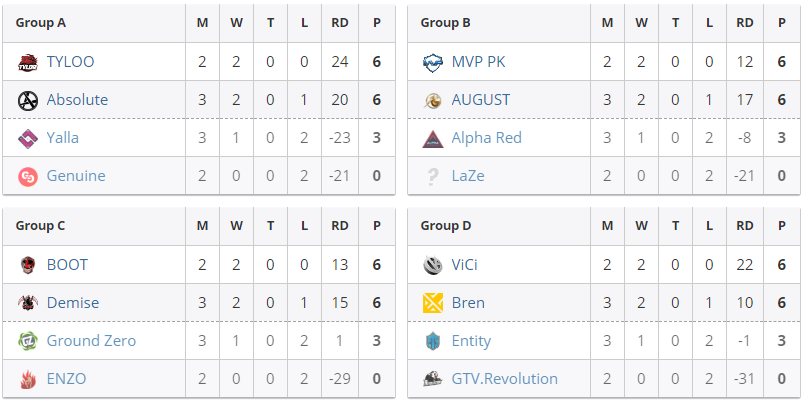Click the LaZe question mark placeholder icon
Screen dimensions: 804x402
pyautogui.click(x=433, y=176)
